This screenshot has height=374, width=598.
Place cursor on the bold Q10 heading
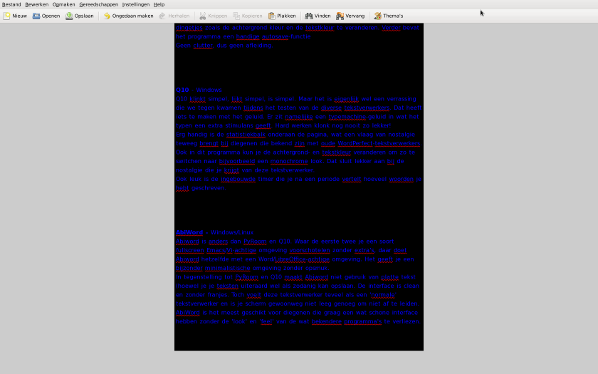[x=182, y=90]
